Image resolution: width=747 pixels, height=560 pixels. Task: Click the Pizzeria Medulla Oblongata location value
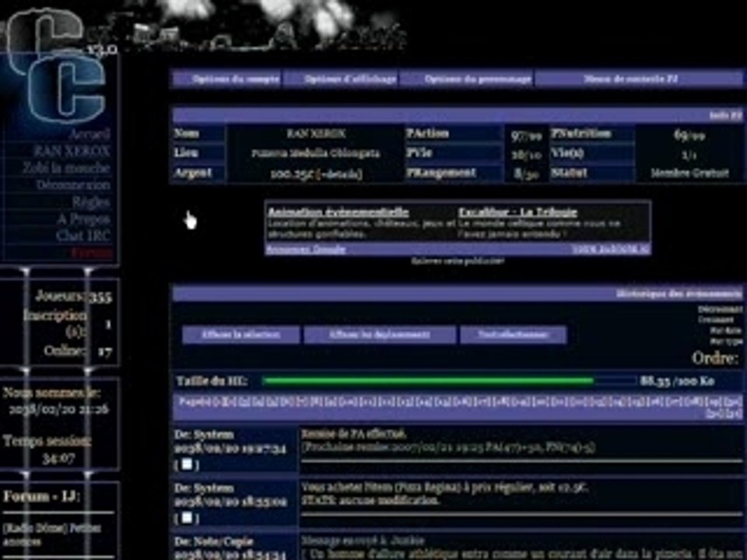tap(315, 153)
